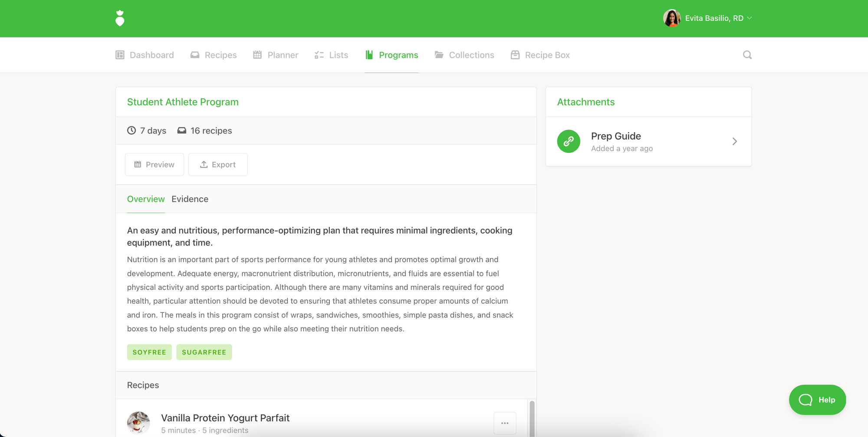Open Vanilla Protein Yogurt Parfait recipe
The image size is (868, 437).
225,418
